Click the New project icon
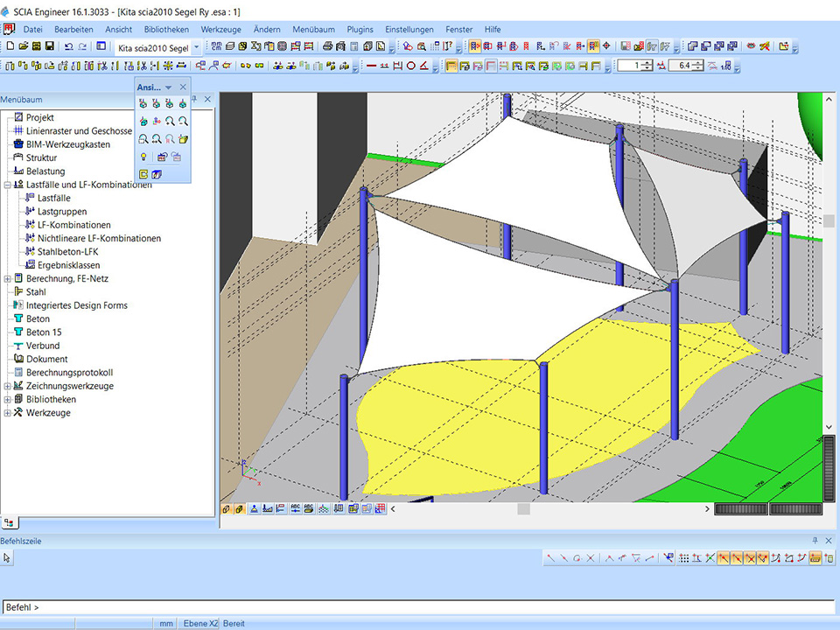This screenshot has width=840, height=630. point(10,46)
